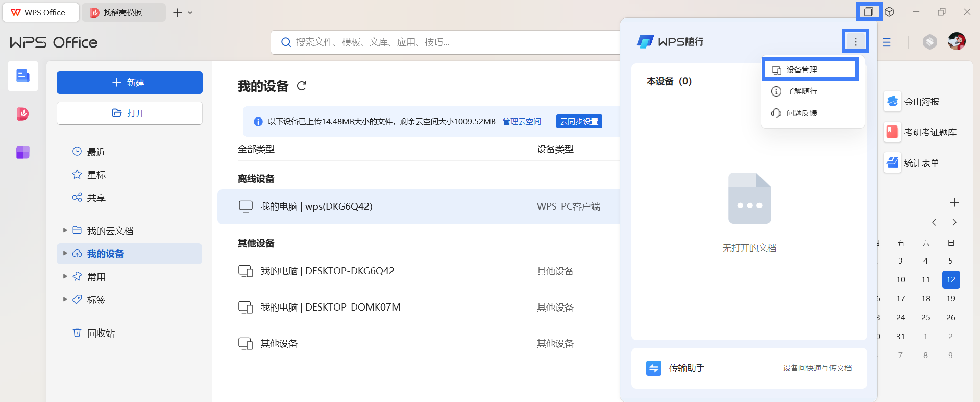Switch to the 找稻壳模板 tab

[124, 12]
